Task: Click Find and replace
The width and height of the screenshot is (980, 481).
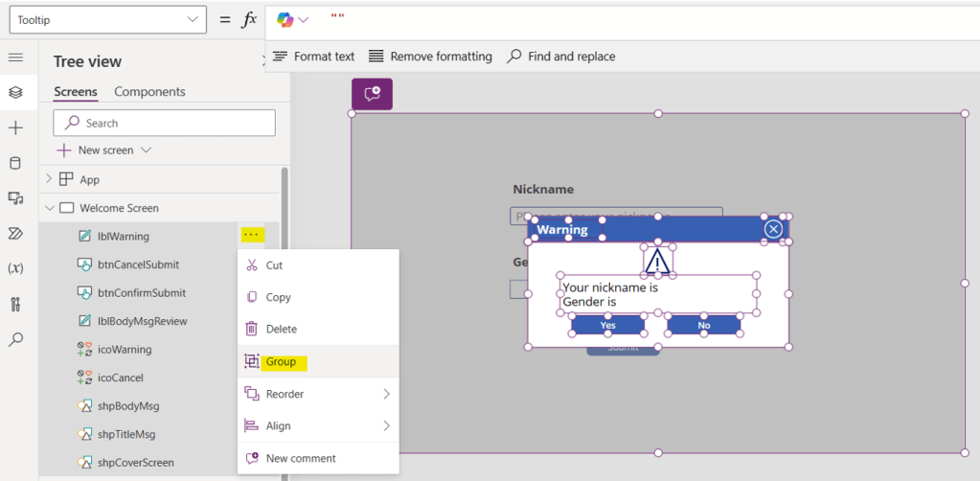Action: tap(561, 57)
